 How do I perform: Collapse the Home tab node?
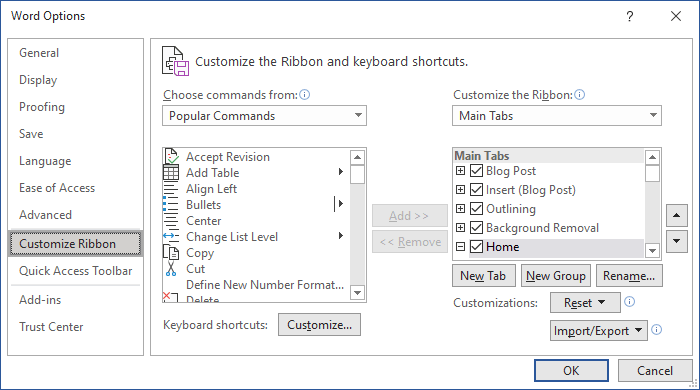pos(460,247)
